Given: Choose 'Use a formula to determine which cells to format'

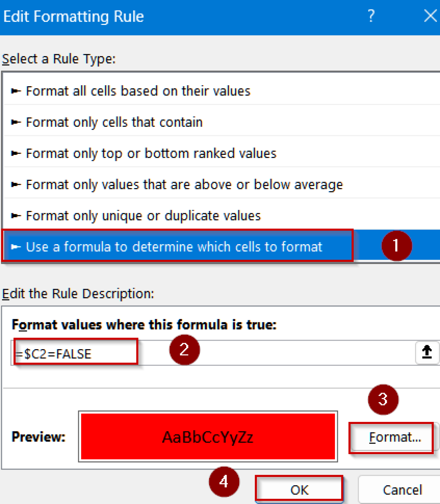Looking at the screenshot, I should (174, 247).
